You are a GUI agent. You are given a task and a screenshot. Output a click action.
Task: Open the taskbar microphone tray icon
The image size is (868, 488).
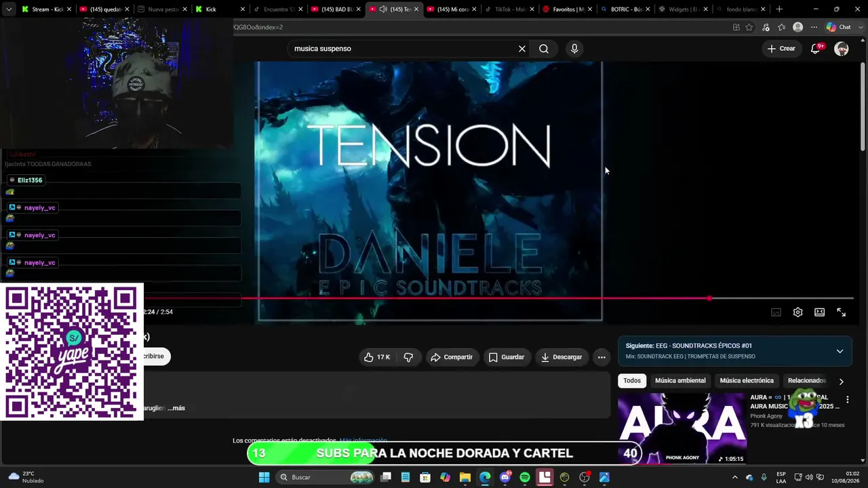pyautogui.click(x=764, y=477)
